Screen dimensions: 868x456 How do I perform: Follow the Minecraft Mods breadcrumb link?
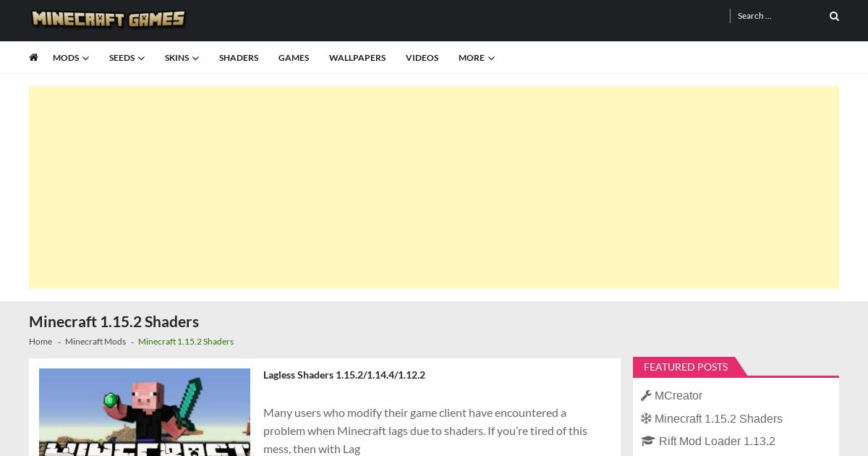[95, 342]
